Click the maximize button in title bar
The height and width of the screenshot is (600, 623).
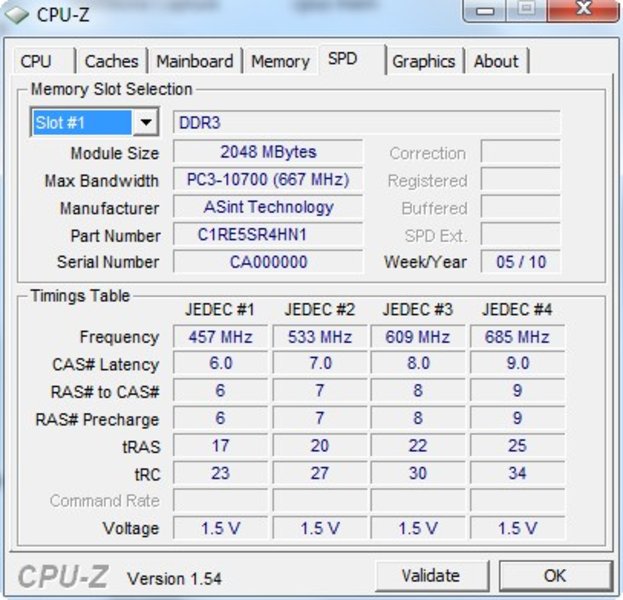click(526, 10)
